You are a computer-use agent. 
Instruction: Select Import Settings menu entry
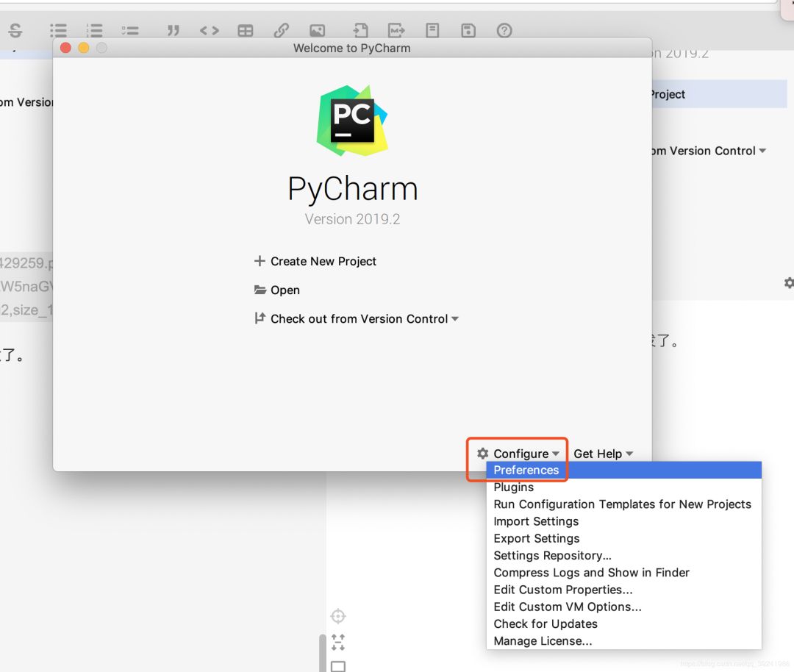(624, 521)
